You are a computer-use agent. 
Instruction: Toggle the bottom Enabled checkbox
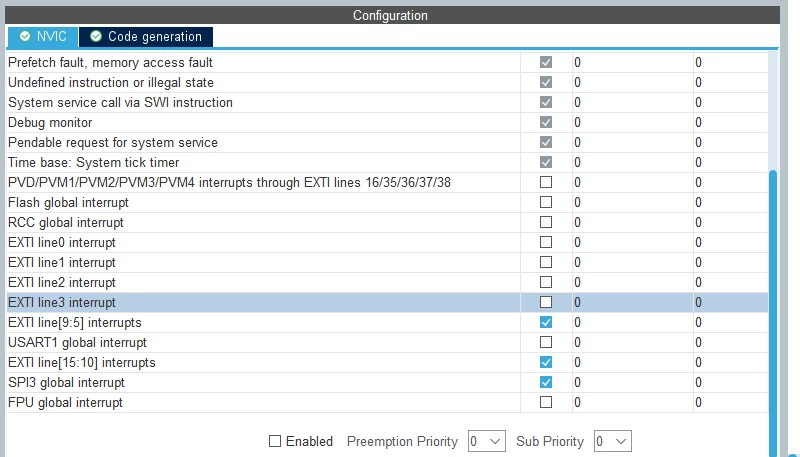coord(275,441)
